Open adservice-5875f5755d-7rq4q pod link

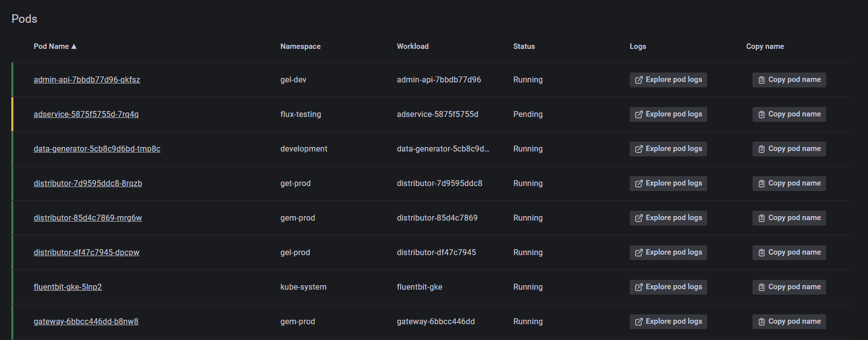[x=86, y=114]
